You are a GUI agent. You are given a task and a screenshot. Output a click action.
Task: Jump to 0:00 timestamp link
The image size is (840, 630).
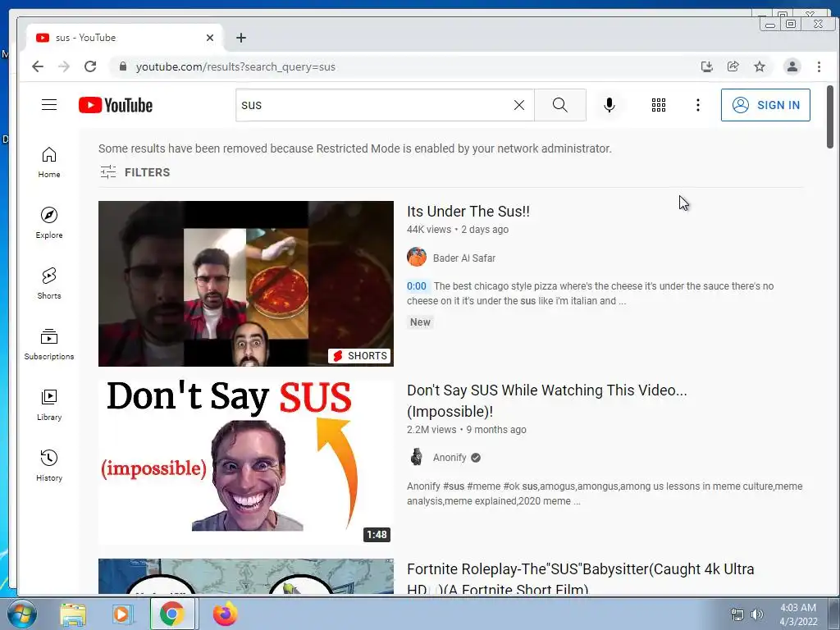tap(417, 286)
